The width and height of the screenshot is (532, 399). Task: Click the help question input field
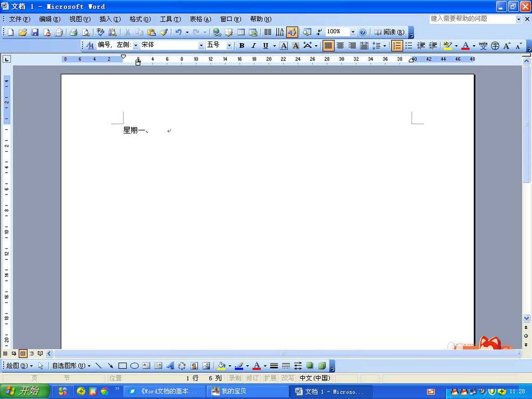click(x=472, y=19)
